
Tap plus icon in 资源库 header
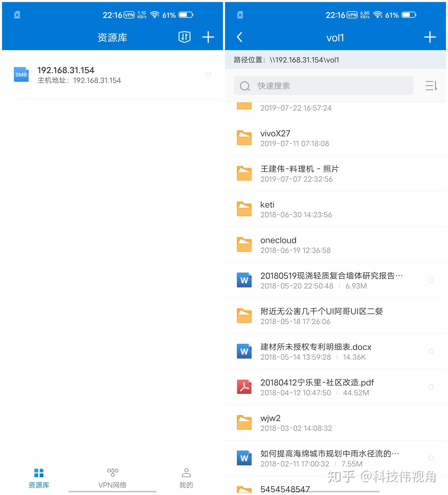[x=208, y=37]
